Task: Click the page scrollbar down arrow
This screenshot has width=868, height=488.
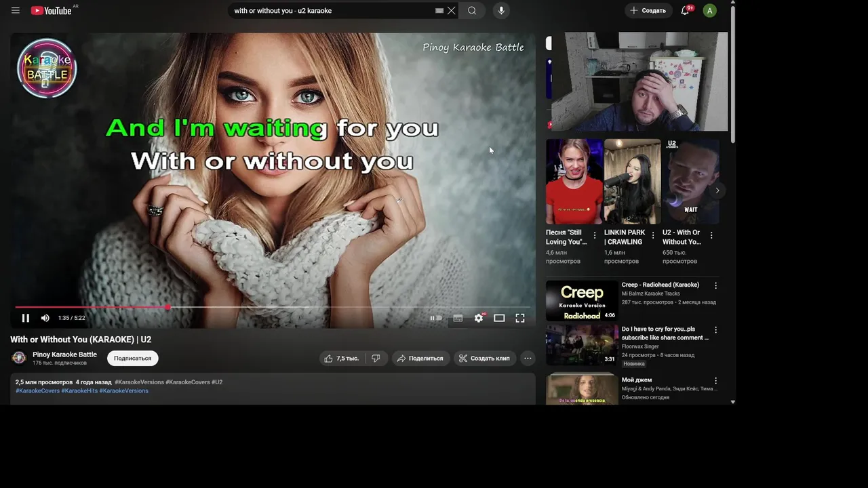Action: tap(732, 402)
